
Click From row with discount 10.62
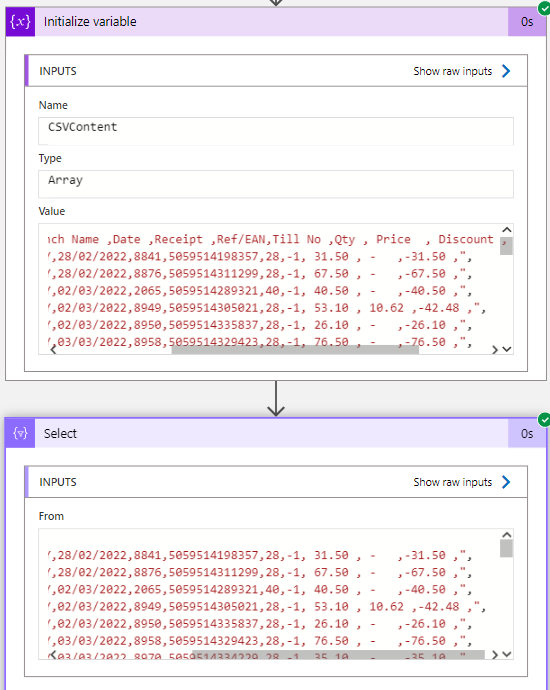267,607
